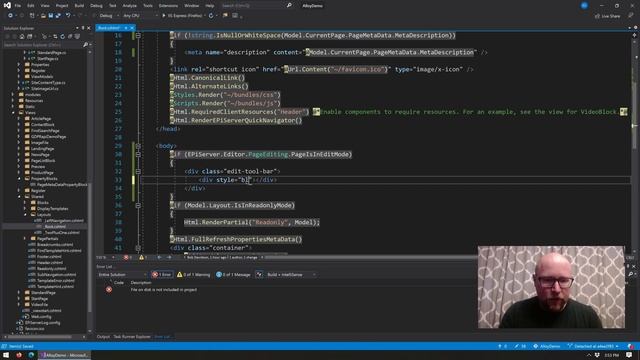Screen dimensions: 640x360
Task: Select Header.cshtml in Solution Explorer
Action: click(x=49, y=262)
